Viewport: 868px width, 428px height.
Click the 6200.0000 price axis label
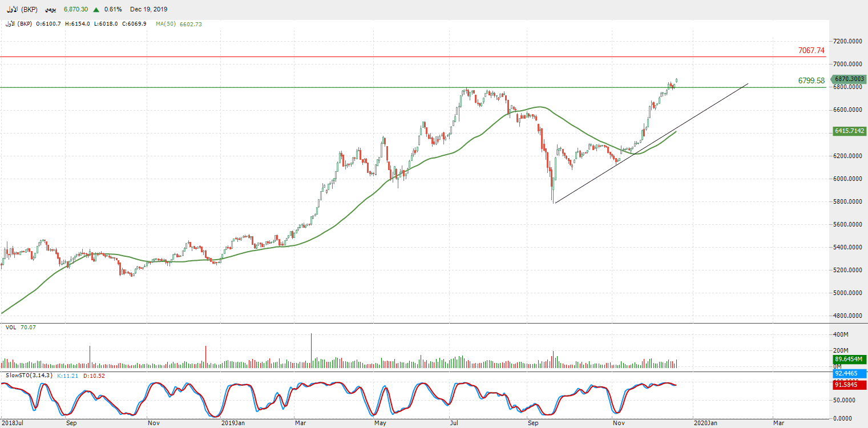point(847,156)
